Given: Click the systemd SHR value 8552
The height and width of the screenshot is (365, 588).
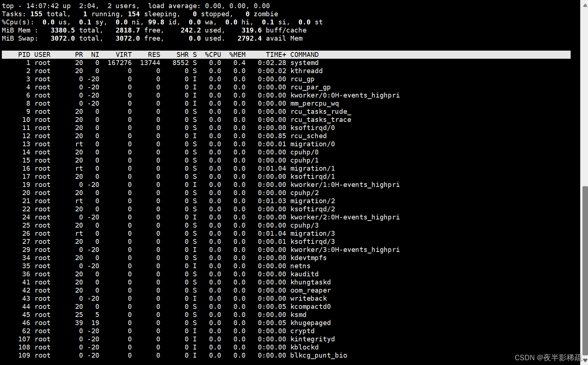Looking at the screenshot, I should coord(181,63).
